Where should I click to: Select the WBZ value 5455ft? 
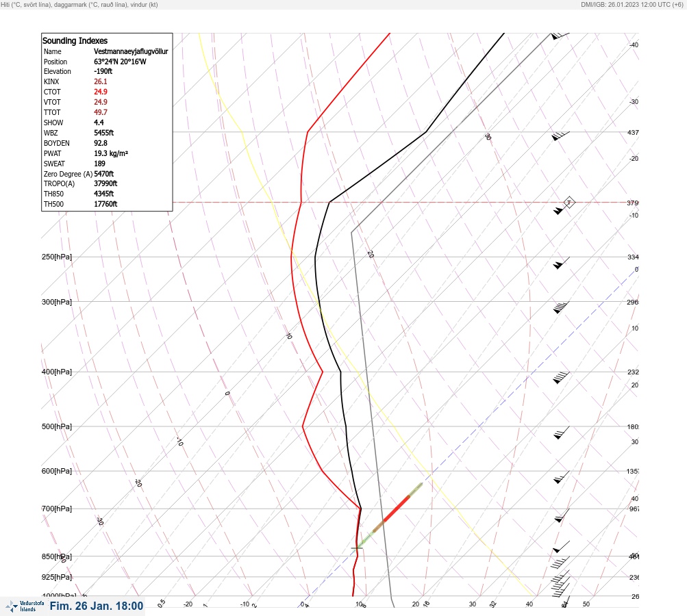[x=104, y=133]
